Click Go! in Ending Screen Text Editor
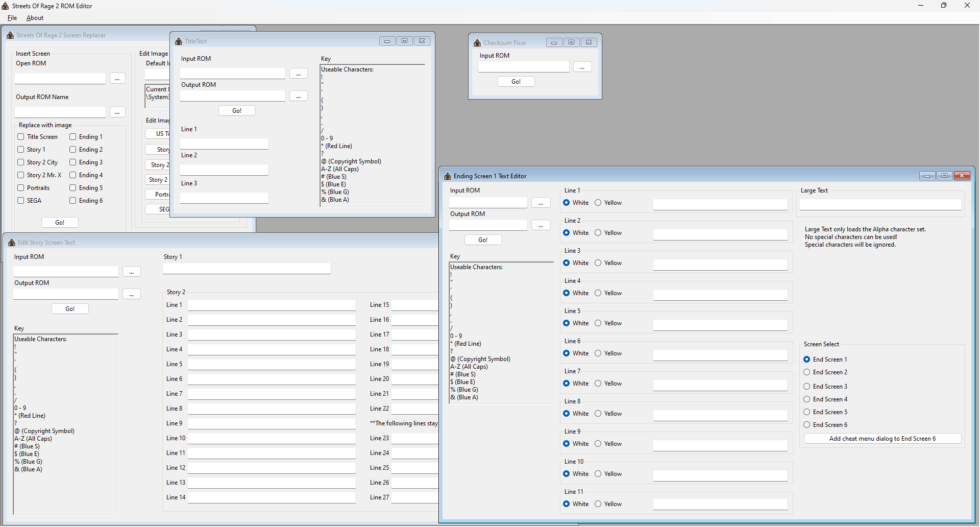 point(483,240)
